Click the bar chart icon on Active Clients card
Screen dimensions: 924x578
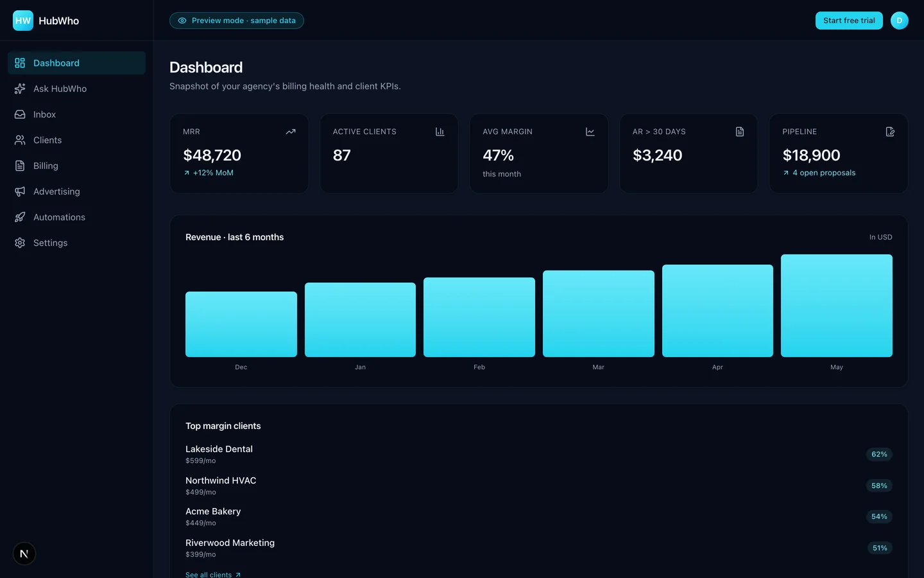click(x=440, y=132)
